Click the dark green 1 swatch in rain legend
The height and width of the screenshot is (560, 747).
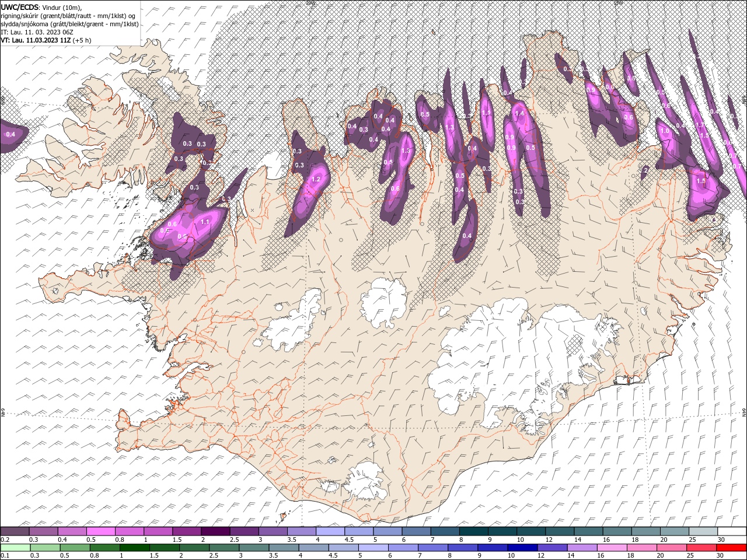coord(134,548)
